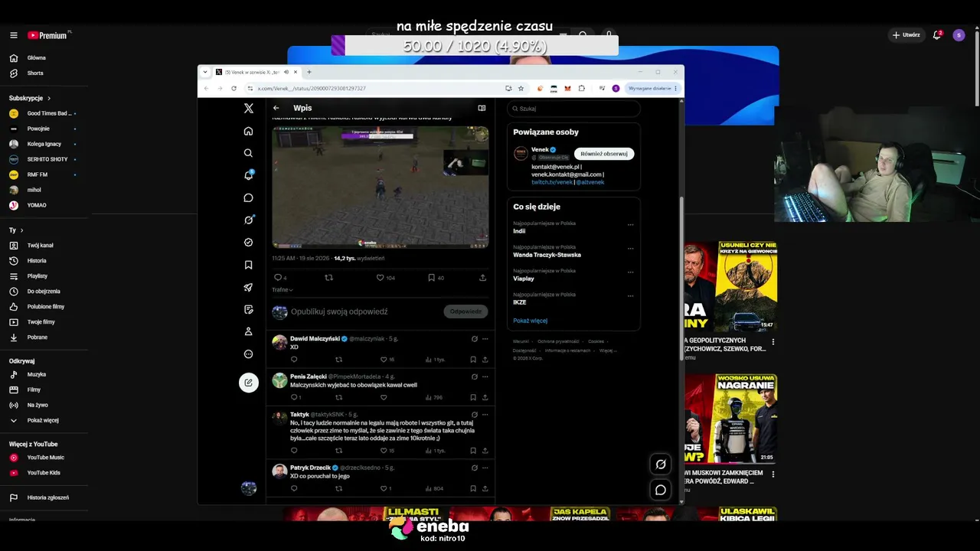This screenshot has height=551, width=980.
Task: Open more menu on Penis Załęcki's reply
Action: [x=485, y=377]
